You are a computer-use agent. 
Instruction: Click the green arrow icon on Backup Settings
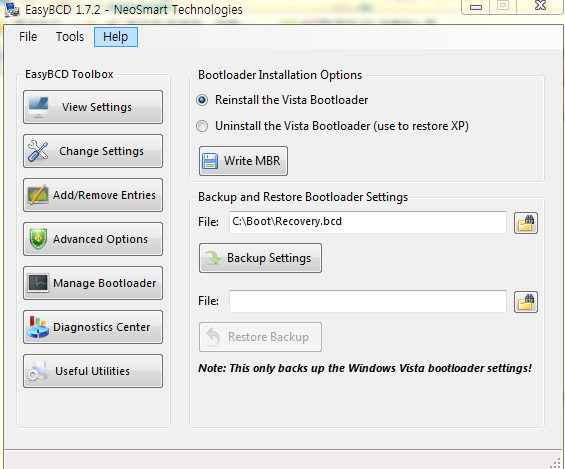(x=213, y=258)
